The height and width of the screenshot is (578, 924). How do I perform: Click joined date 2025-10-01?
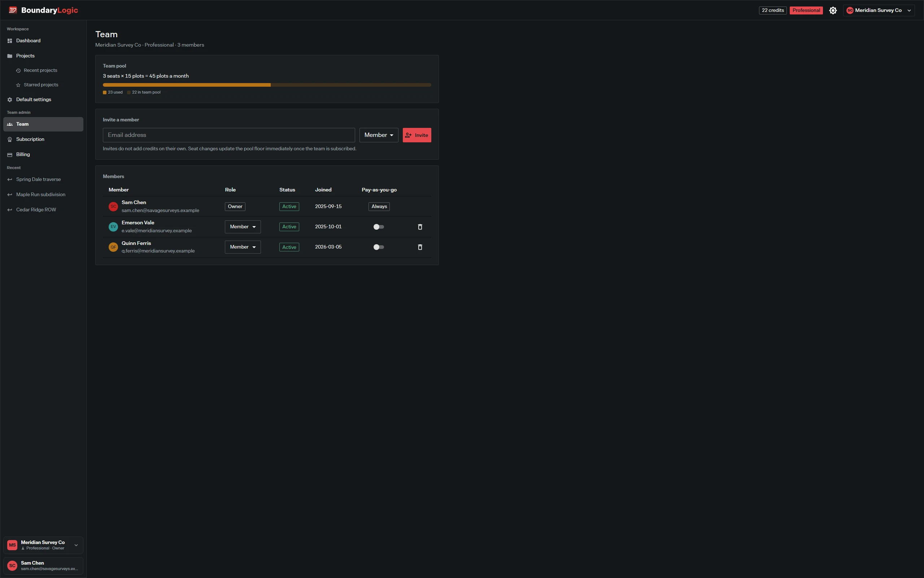328,227
